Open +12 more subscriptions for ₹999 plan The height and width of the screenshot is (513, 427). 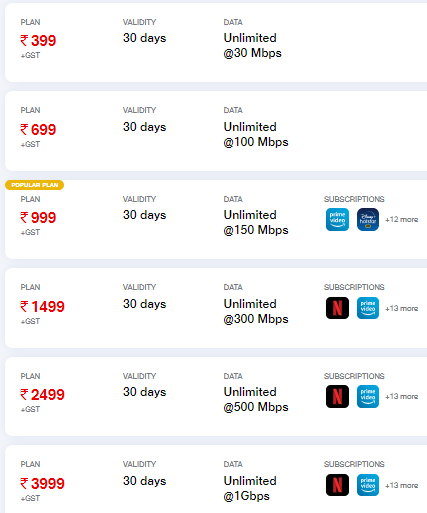point(402,220)
